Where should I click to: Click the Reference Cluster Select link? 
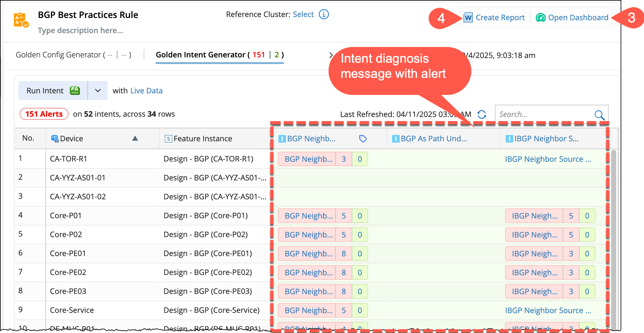click(303, 15)
